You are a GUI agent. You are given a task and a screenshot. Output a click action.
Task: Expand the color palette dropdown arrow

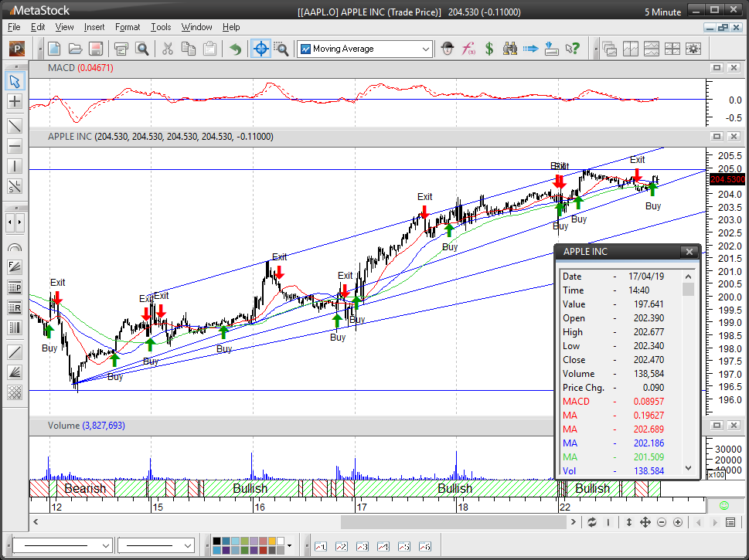click(x=289, y=545)
